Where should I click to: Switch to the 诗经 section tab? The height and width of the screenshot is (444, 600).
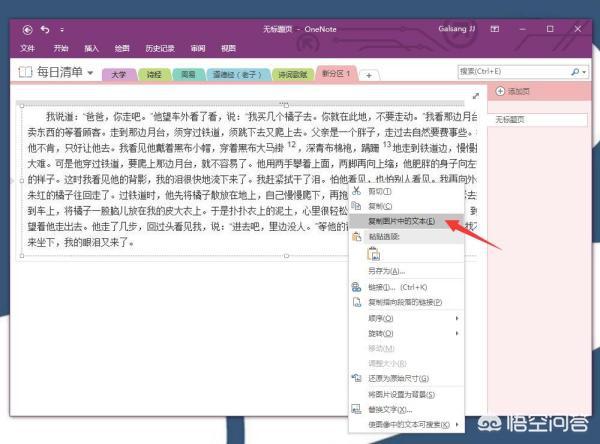coord(154,74)
